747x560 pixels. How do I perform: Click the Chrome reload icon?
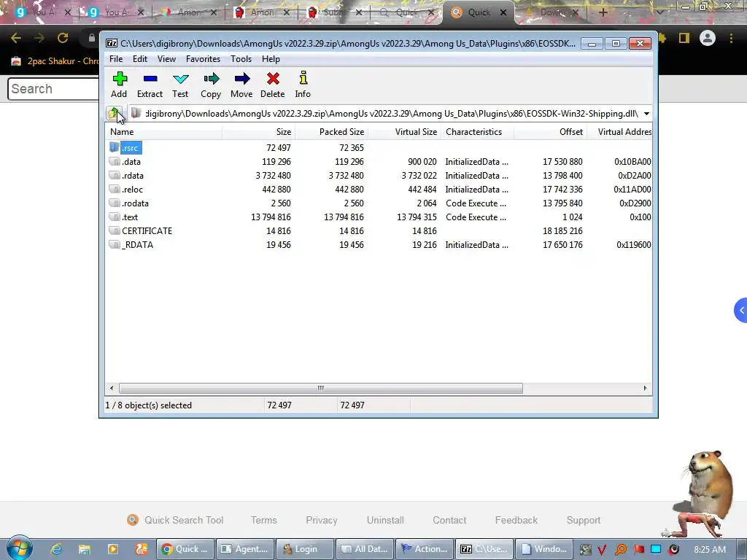pyautogui.click(x=63, y=38)
